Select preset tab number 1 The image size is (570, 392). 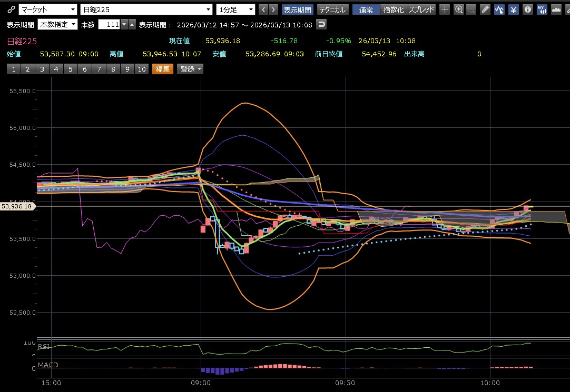pyautogui.click(x=13, y=69)
